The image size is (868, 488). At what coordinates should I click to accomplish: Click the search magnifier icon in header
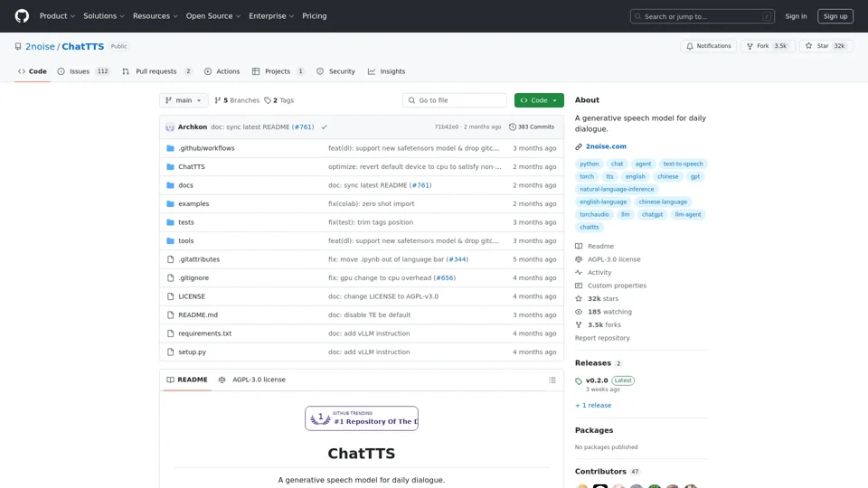[637, 16]
